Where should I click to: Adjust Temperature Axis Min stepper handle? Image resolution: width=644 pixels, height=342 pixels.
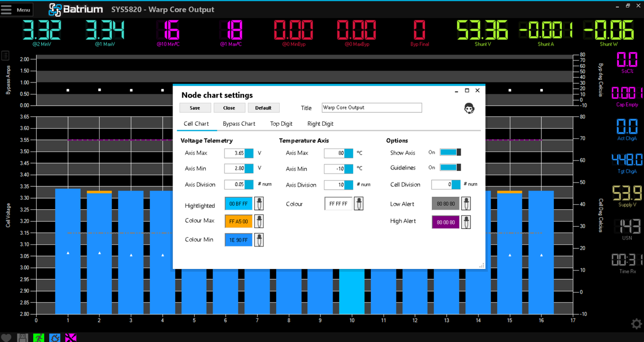pyautogui.click(x=349, y=169)
